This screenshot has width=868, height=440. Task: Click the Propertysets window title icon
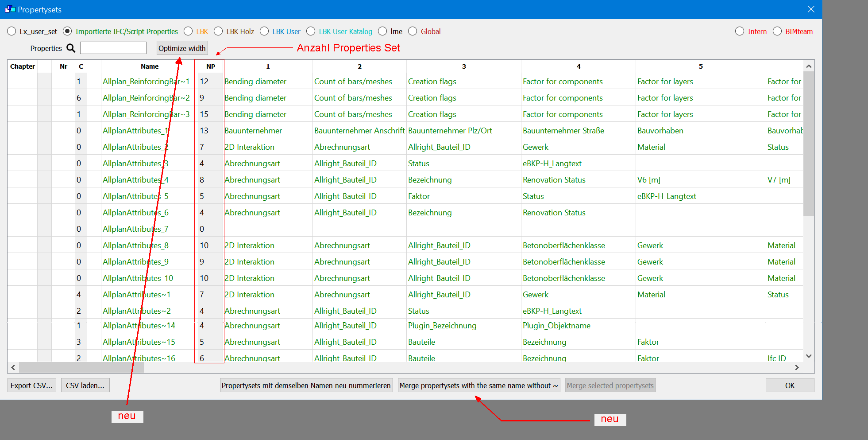10,9
